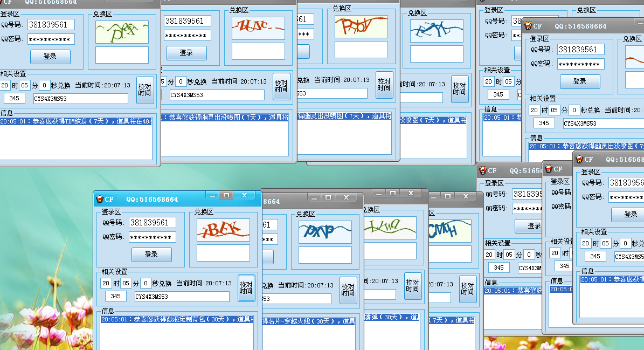Click 校对时间 in the PAbV-captcha window
The height and width of the screenshot is (350, 644).
point(384,84)
